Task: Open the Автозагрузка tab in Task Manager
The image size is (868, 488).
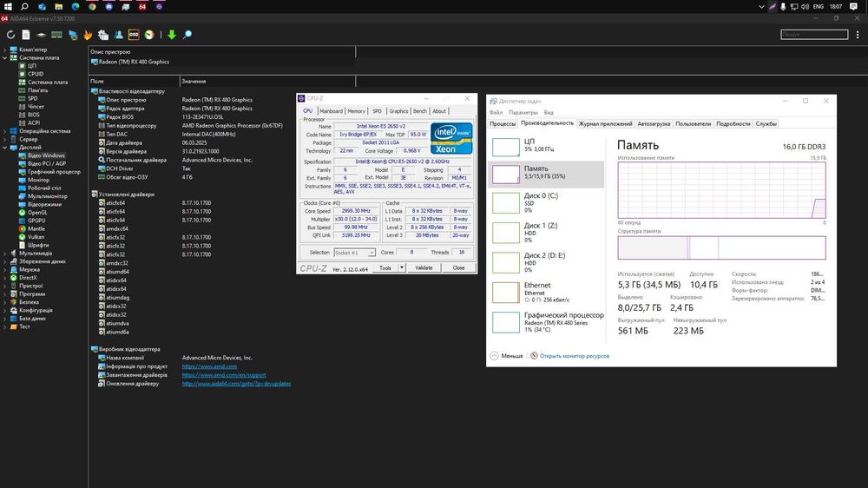Action: (654, 123)
